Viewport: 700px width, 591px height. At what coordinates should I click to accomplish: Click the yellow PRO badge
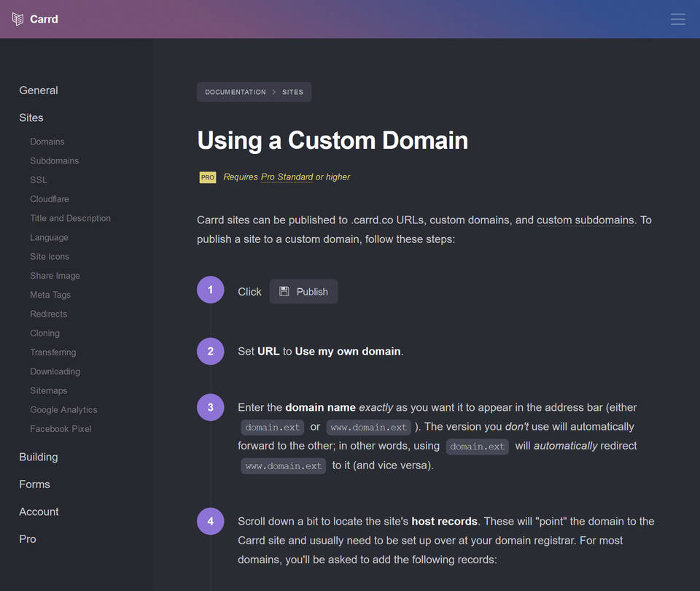[x=208, y=177]
